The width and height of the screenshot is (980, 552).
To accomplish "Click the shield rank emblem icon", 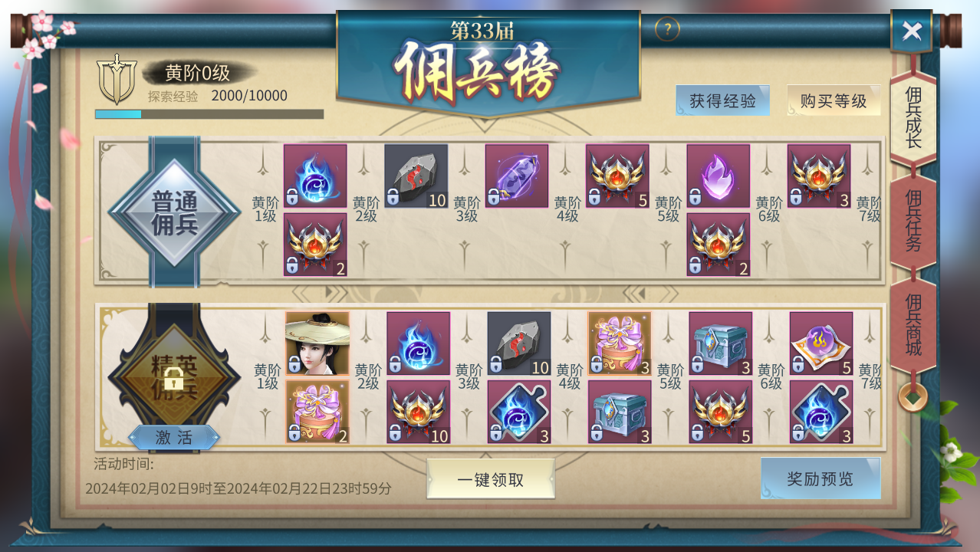I will pos(117,80).
